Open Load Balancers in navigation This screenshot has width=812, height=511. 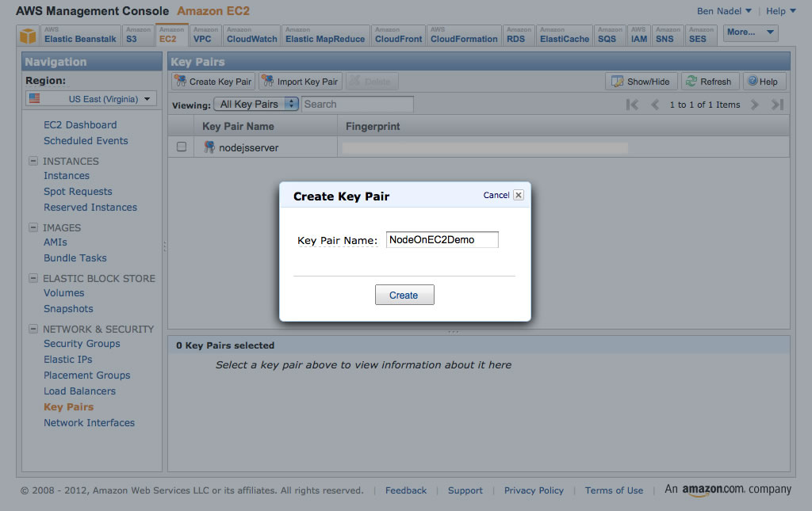[x=80, y=391]
